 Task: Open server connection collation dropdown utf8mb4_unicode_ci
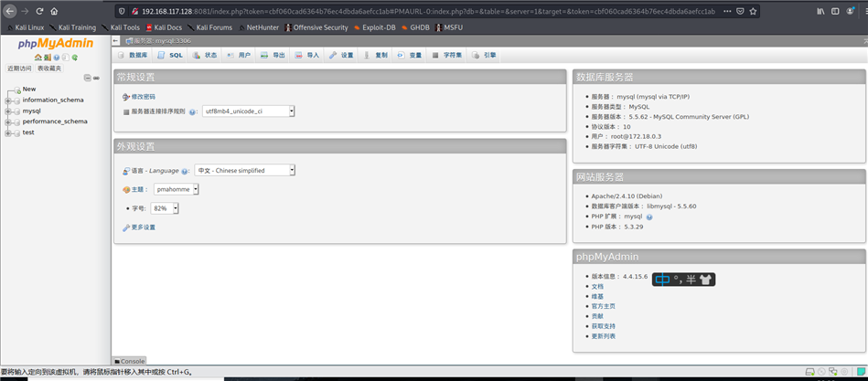249,111
